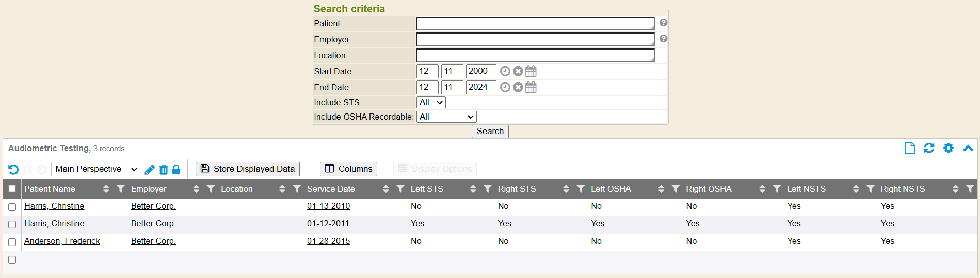Image resolution: width=980 pixels, height=278 pixels.
Task: Open the Include STS dropdown
Action: coord(431,102)
